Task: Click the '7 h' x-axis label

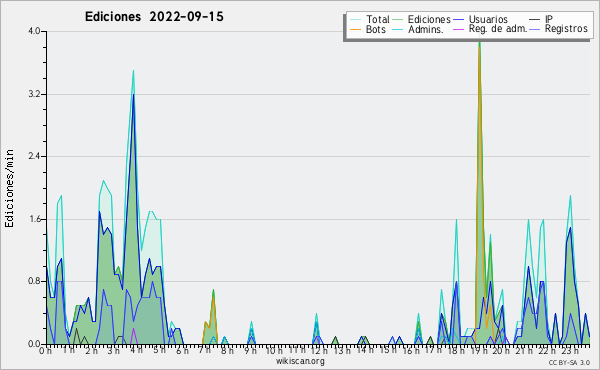Action: tap(204, 351)
